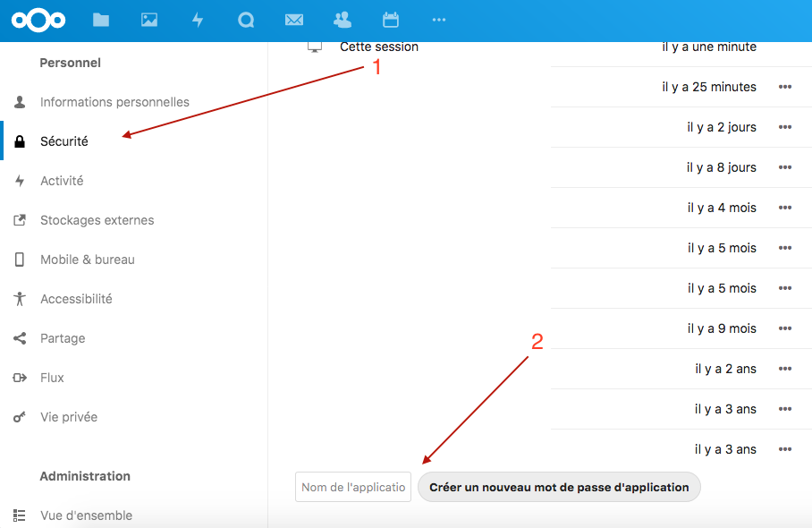Screen dimensions: 812x528
Task: Open the more apps menu in top bar
Action: point(438,20)
